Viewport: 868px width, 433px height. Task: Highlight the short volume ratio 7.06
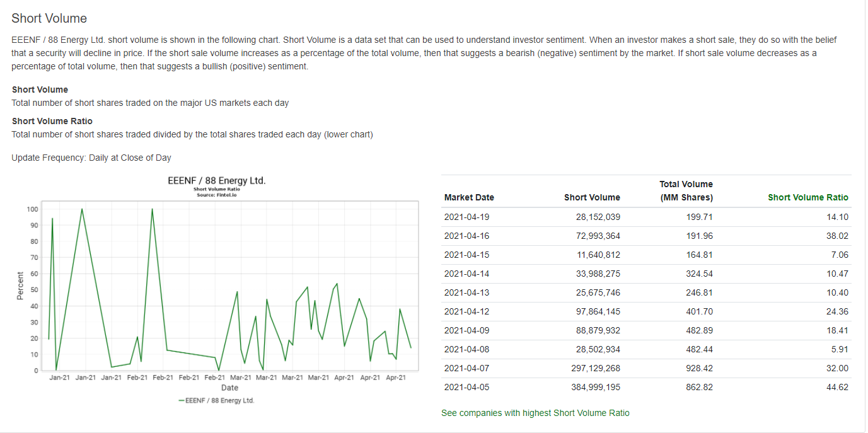[x=840, y=255]
